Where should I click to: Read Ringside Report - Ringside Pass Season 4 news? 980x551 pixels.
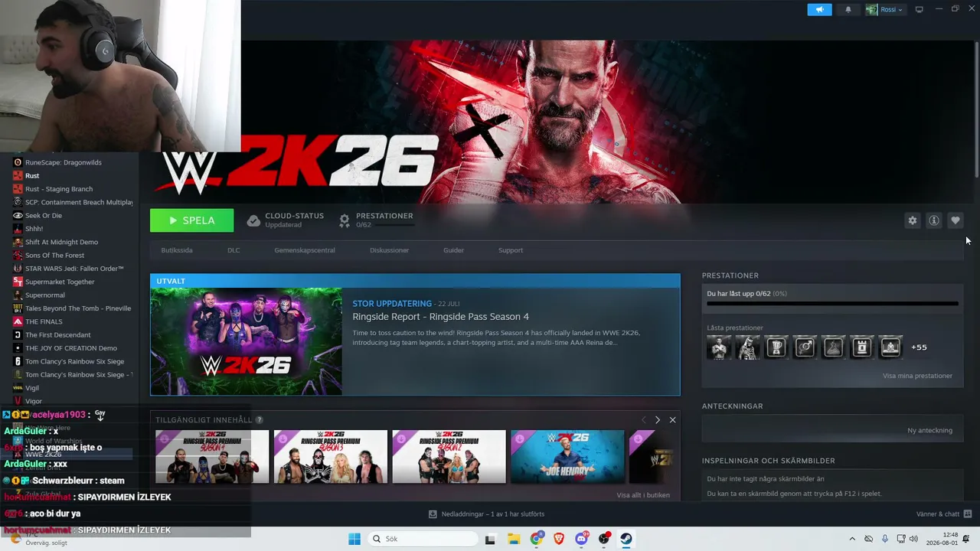[440, 317]
